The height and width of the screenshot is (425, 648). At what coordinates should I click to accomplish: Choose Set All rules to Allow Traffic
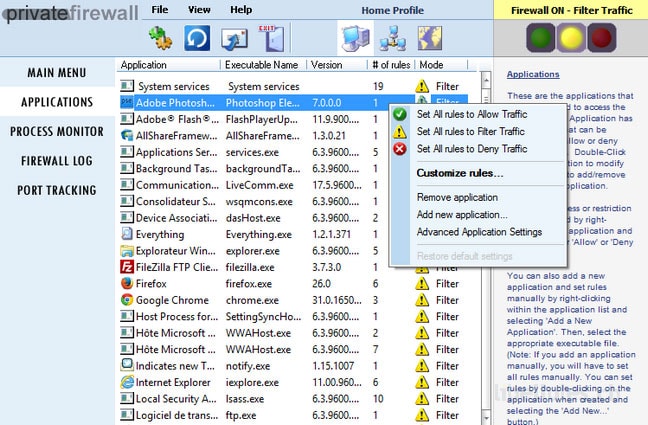click(x=472, y=114)
